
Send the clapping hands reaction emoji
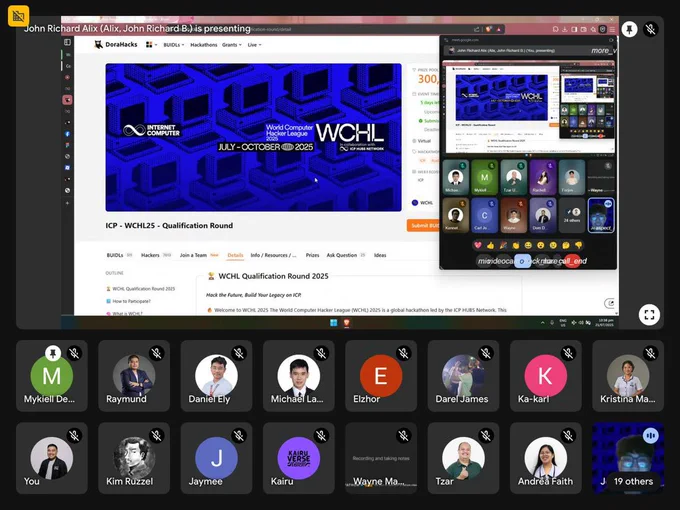[x=516, y=245]
